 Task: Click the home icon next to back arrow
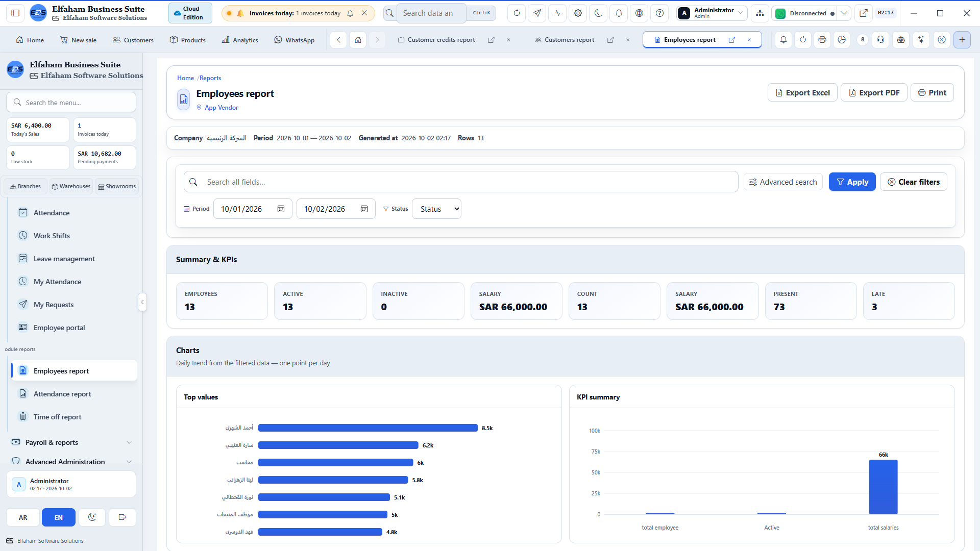358,40
